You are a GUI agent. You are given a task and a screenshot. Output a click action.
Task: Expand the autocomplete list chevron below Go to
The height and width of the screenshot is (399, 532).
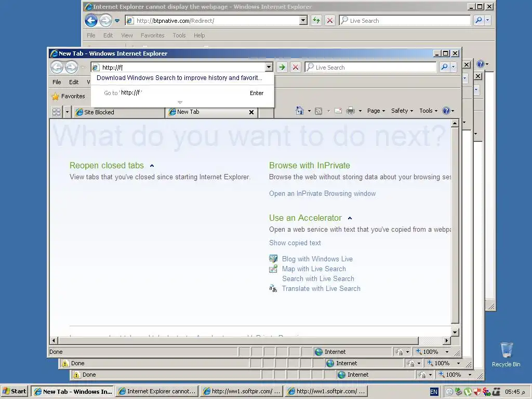coord(180,102)
